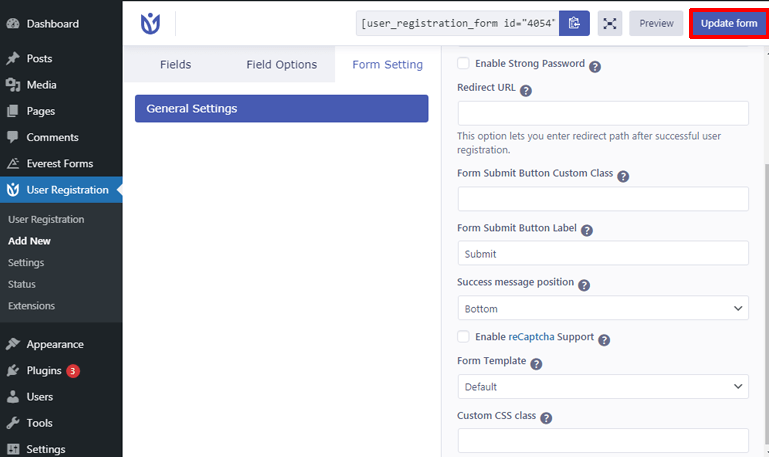Screen dimensions: 769x457
Task: Open Settings submenu under User Registration
Action: [26, 262]
